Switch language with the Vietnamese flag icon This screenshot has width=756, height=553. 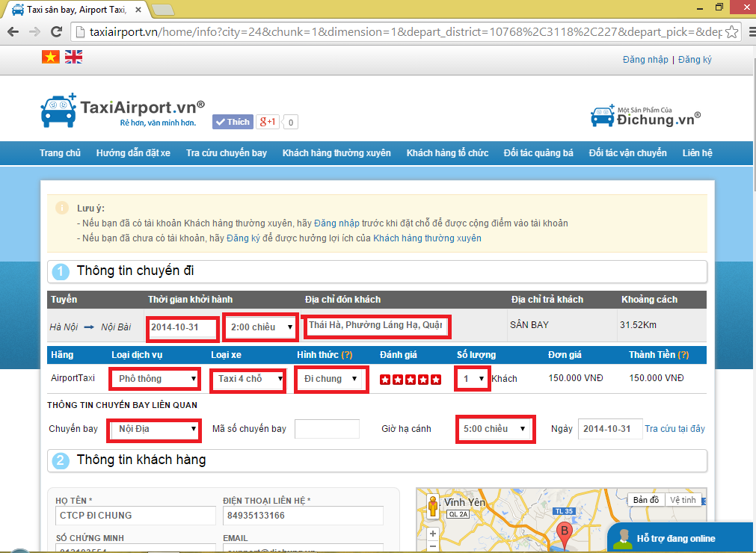50,57
